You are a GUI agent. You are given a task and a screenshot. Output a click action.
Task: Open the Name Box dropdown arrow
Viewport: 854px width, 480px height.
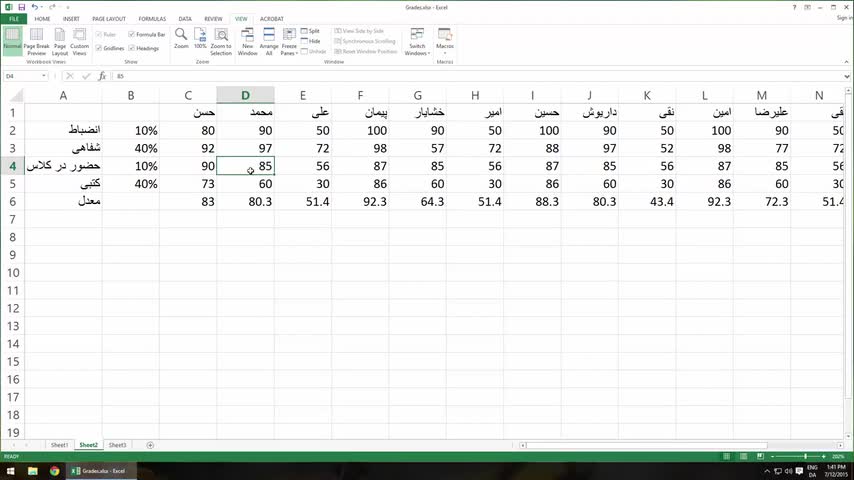pos(44,76)
